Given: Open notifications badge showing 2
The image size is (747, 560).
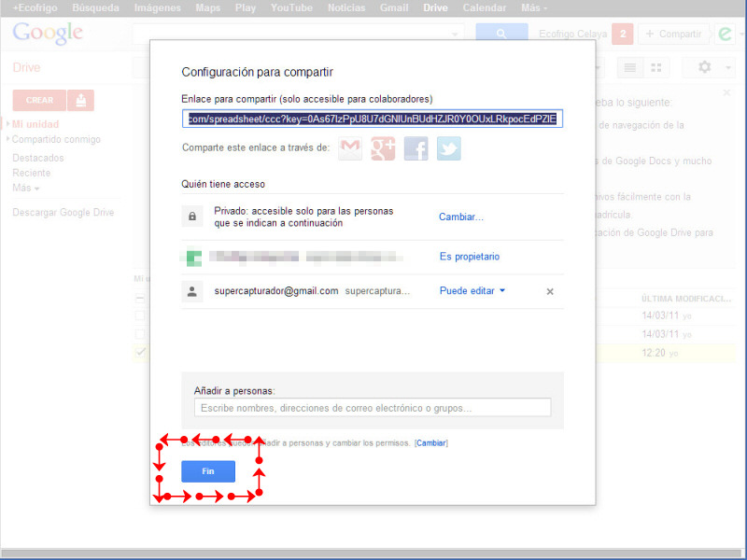Looking at the screenshot, I should tap(622, 34).
